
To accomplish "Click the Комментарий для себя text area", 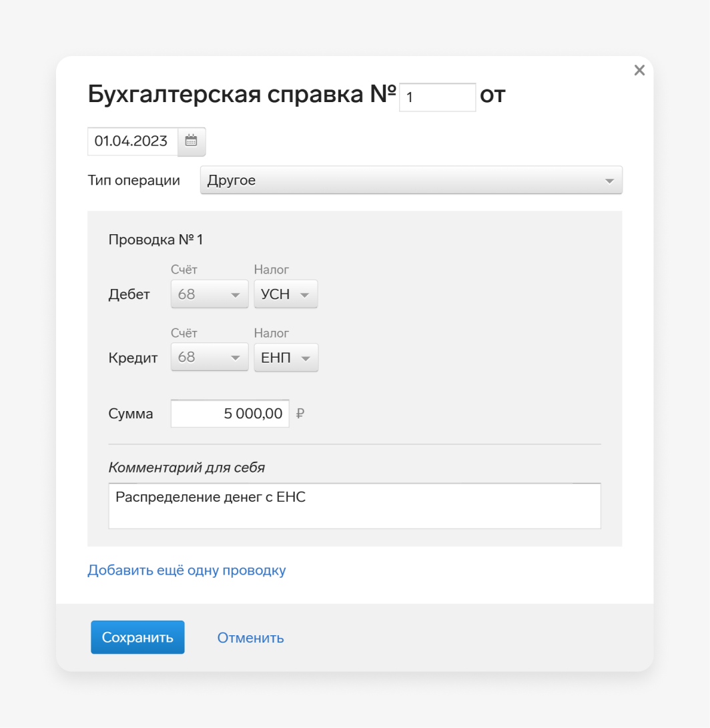I will point(354,506).
